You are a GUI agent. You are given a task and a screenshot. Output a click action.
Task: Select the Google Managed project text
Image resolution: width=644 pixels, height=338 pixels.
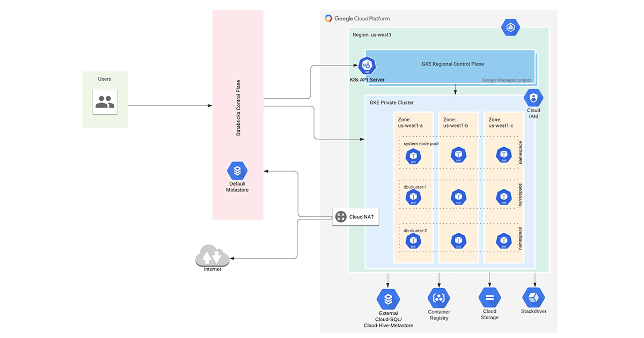click(506, 80)
